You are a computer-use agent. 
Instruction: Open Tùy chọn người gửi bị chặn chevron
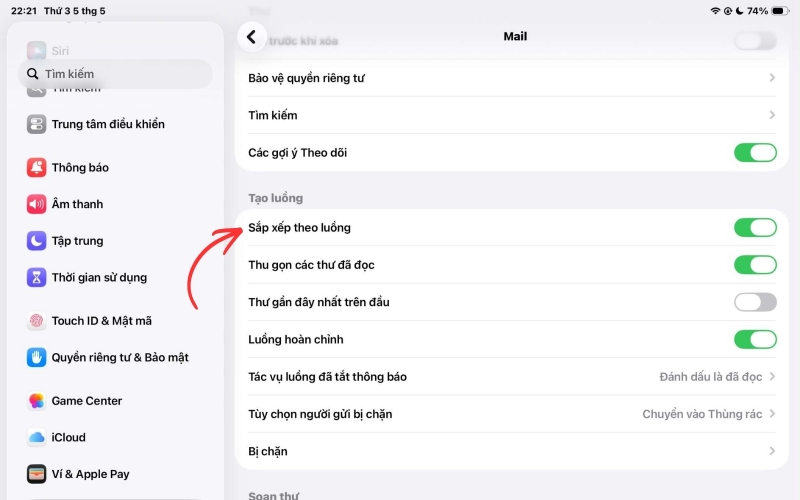tap(772, 414)
